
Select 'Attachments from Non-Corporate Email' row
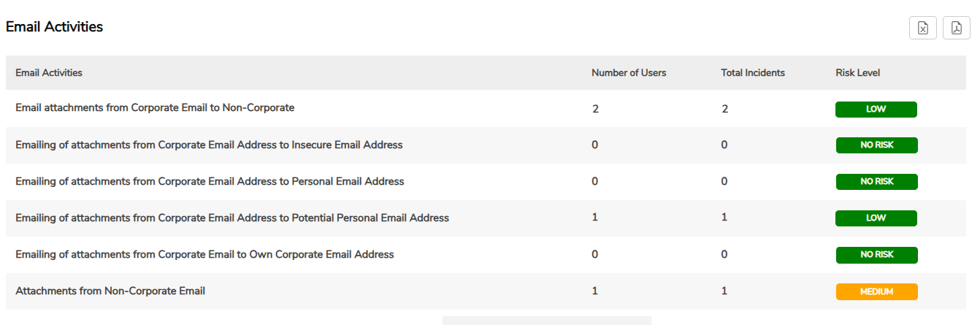pyautogui.click(x=110, y=291)
